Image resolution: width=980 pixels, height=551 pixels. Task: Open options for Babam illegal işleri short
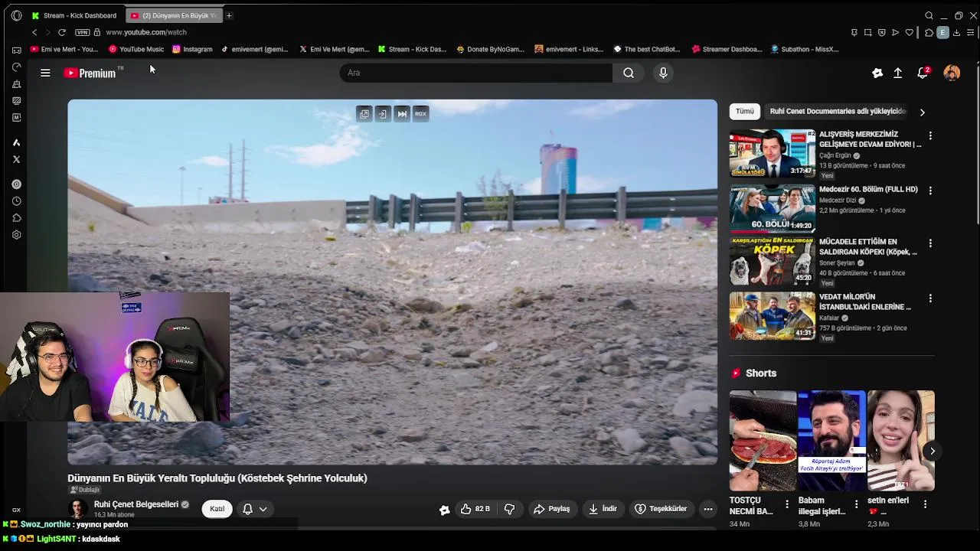click(x=856, y=504)
